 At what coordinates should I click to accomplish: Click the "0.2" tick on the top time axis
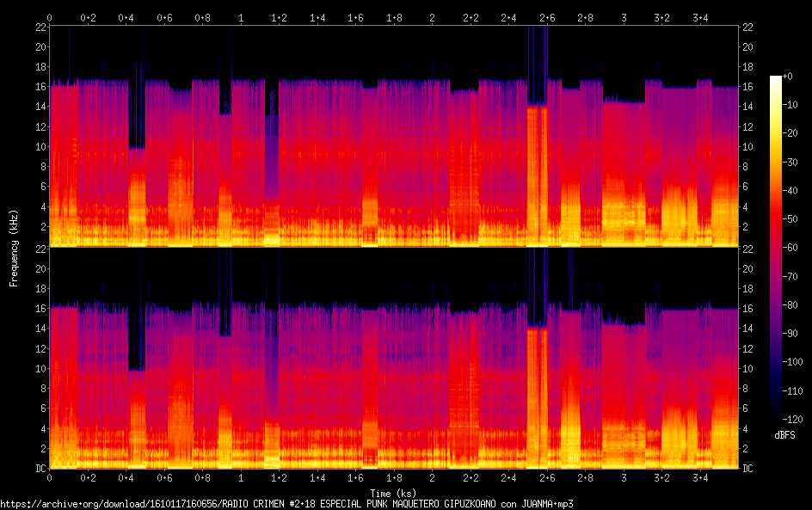(88, 18)
